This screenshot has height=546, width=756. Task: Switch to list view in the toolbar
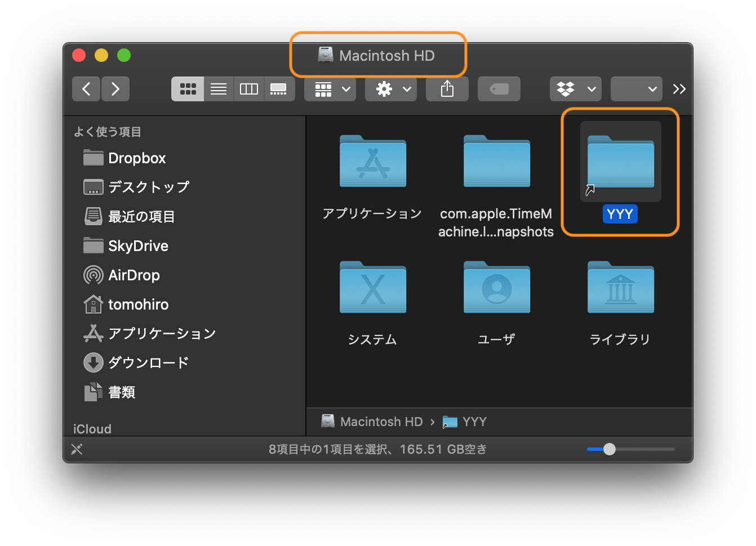click(218, 88)
